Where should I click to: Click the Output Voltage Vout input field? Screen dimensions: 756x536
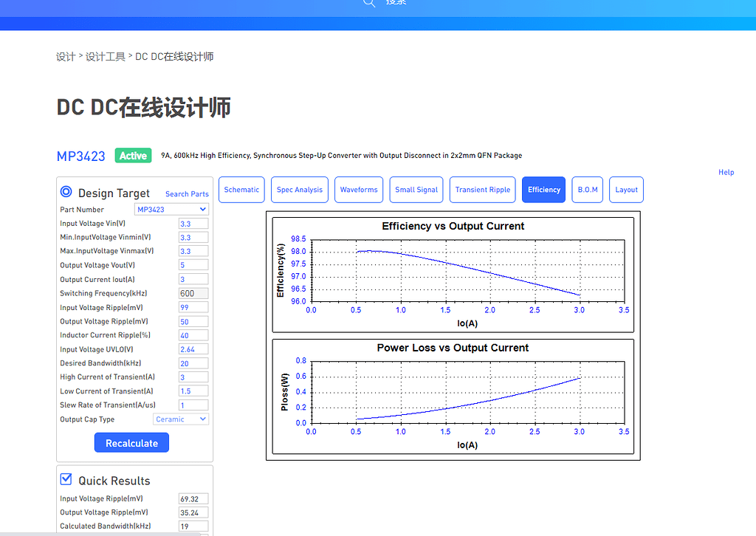click(x=193, y=264)
